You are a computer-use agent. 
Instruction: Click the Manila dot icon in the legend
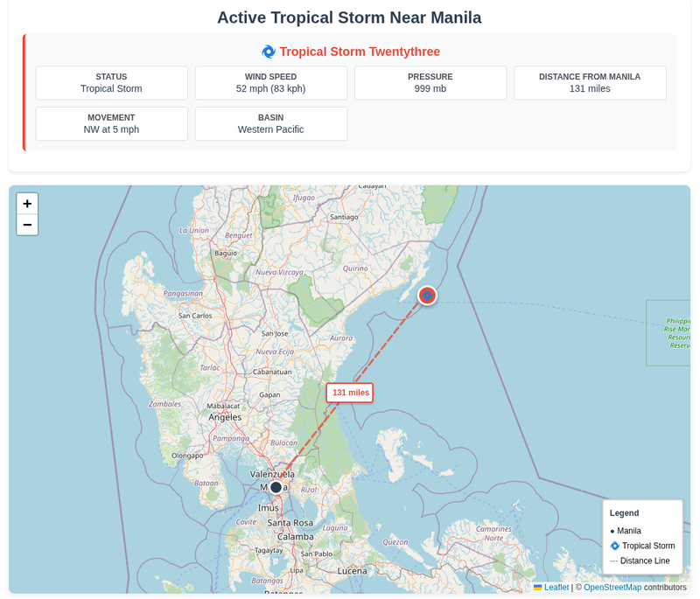coord(612,531)
